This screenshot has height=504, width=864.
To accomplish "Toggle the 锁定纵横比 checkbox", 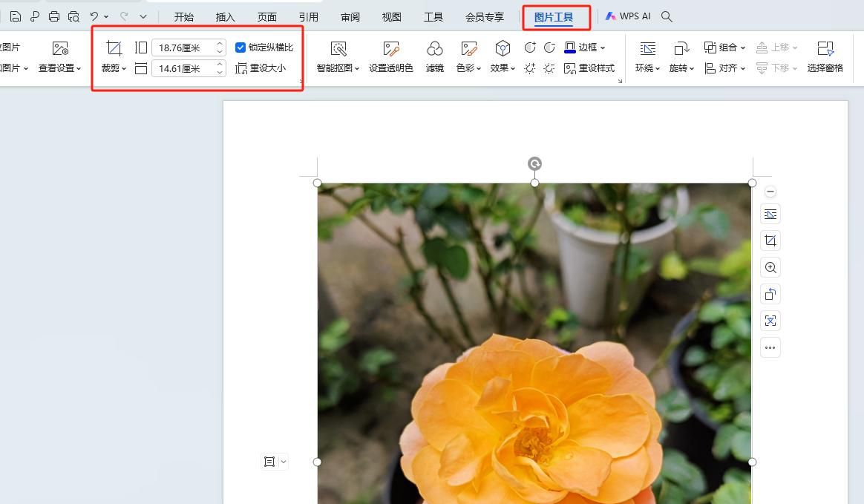I will click(240, 48).
